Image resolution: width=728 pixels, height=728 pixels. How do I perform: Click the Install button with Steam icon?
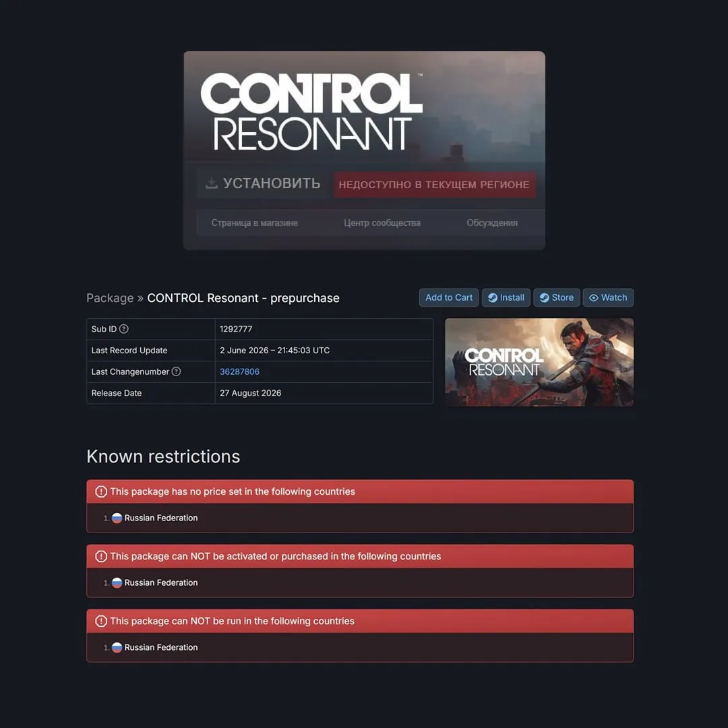[506, 298]
